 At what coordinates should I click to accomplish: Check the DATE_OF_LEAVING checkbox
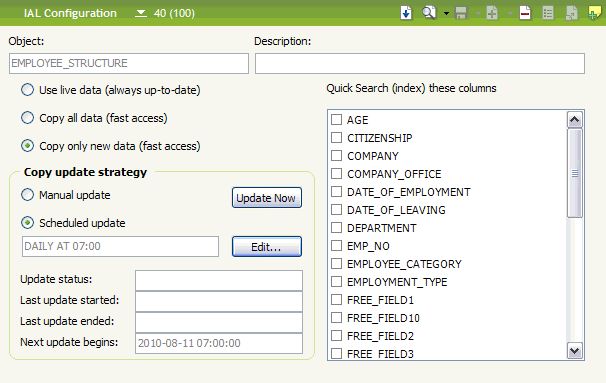coord(337,209)
